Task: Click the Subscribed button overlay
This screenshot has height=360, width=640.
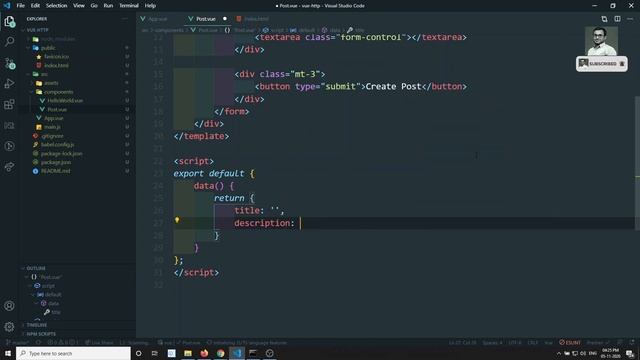Action: point(602,64)
